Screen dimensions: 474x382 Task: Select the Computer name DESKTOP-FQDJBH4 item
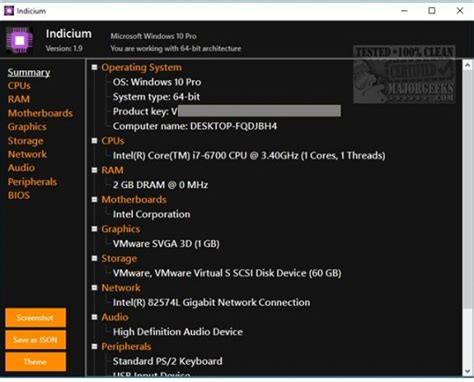click(x=195, y=126)
